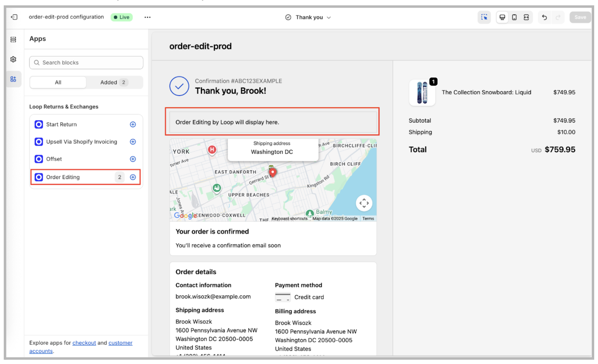Open the Settings gear sidebar icon
The width and height of the screenshot is (598, 364).
[x=13, y=59]
